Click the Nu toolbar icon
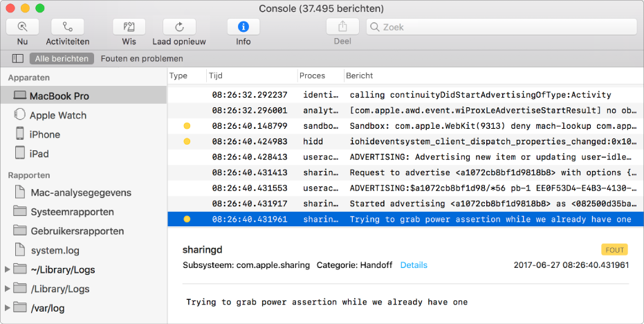The height and width of the screenshot is (324, 644). pyautogui.click(x=23, y=27)
